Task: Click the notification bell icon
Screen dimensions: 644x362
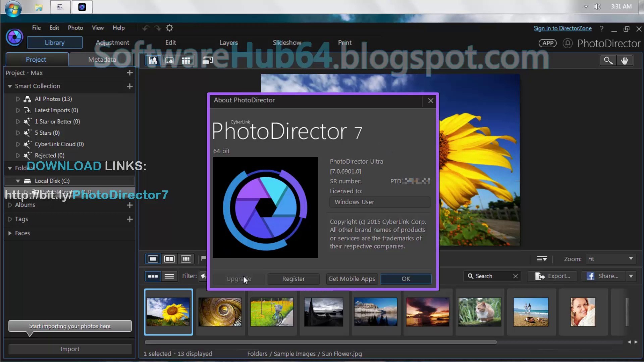Action: pyautogui.click(x=568, y=43)
